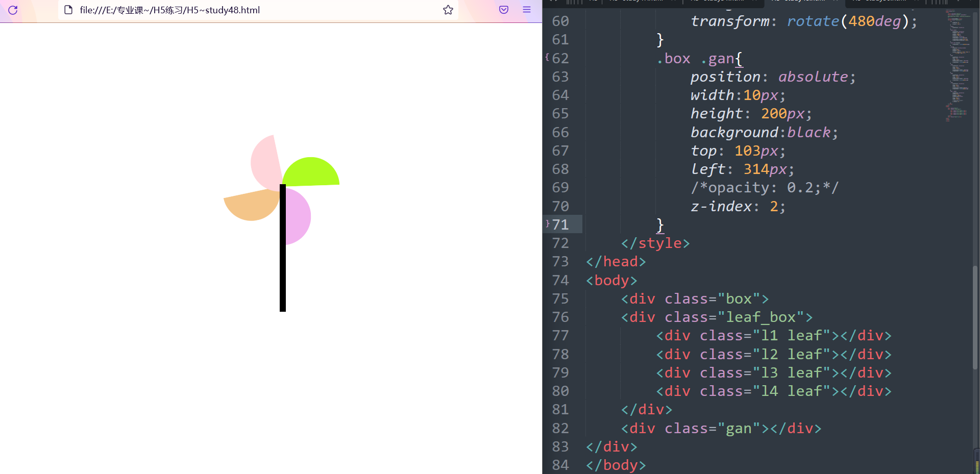
Task: Click the editor vertical scrollbar thumb
Action: (975, 317)
